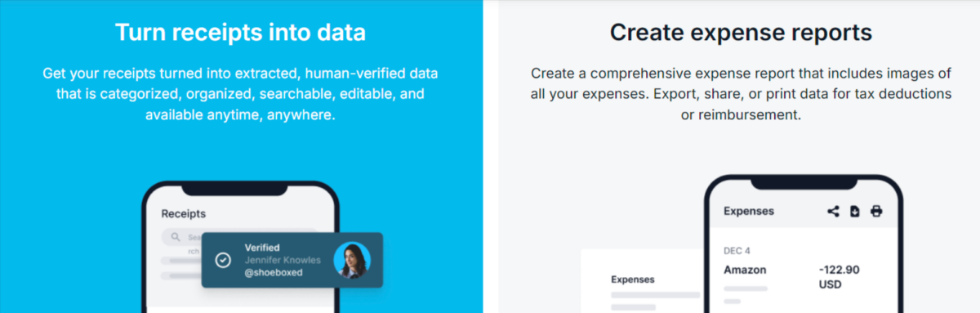Screen dimensions: 980x313
Task: Click the export file download icon
Action: (855, 211)
